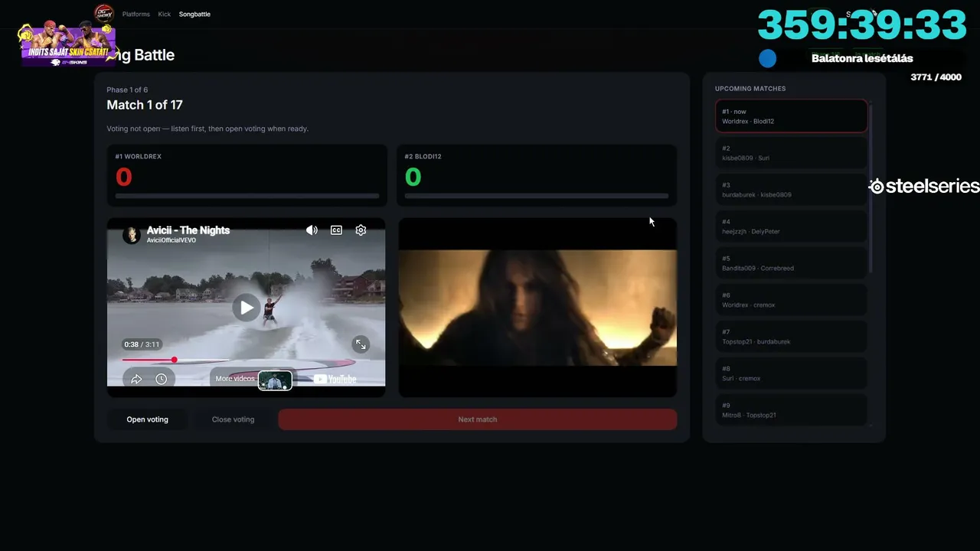980x551 pixels.
Task: Select match #2 kisbe0809 · Suri
Action: 792,153
